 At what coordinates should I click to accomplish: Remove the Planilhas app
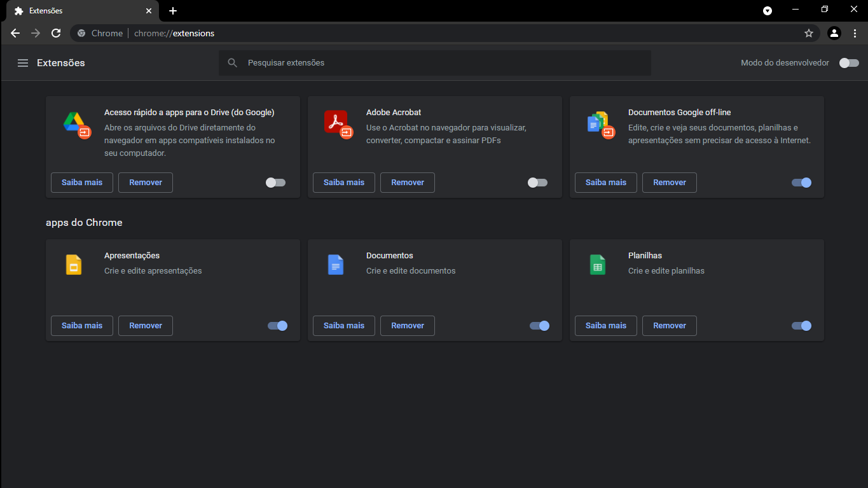(x=670, y=326)
